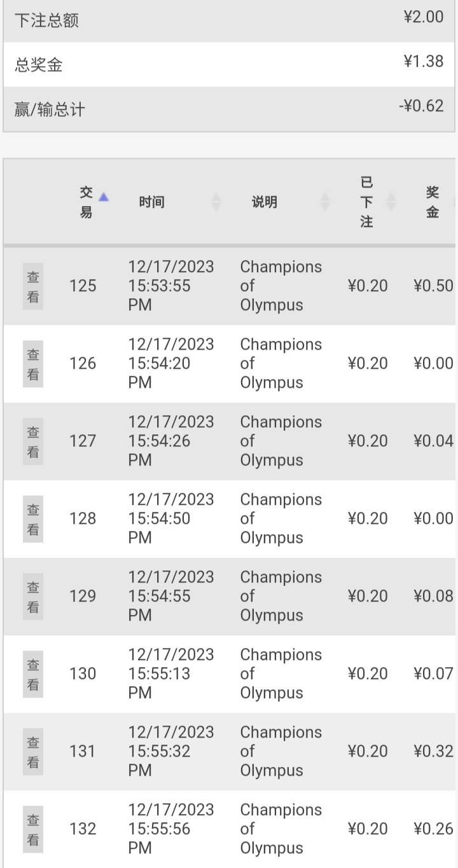The height and width of the screenshot is (868, 458).
Task: Sort by 交易 column ascending arrow
Action: pos(104,197)
